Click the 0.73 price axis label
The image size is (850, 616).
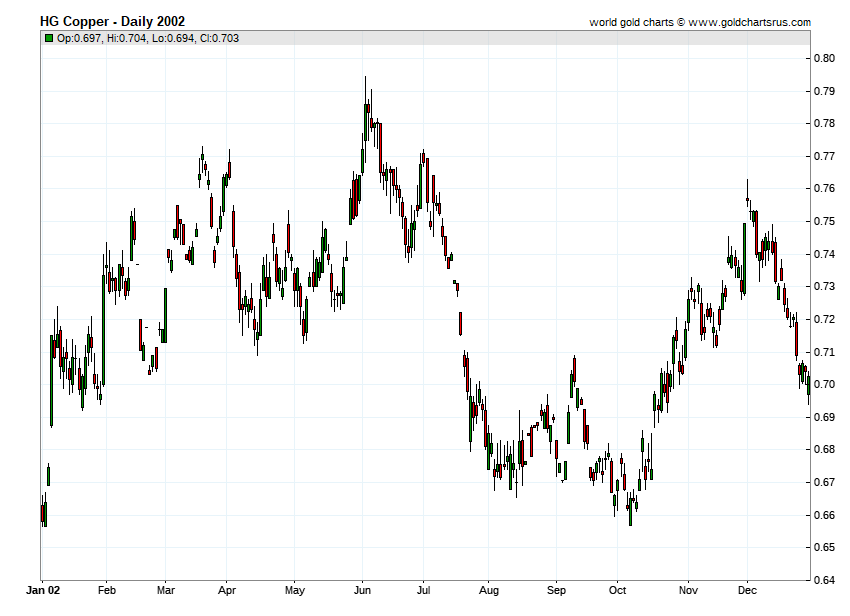pyautogui.click(x=825, y=286)
